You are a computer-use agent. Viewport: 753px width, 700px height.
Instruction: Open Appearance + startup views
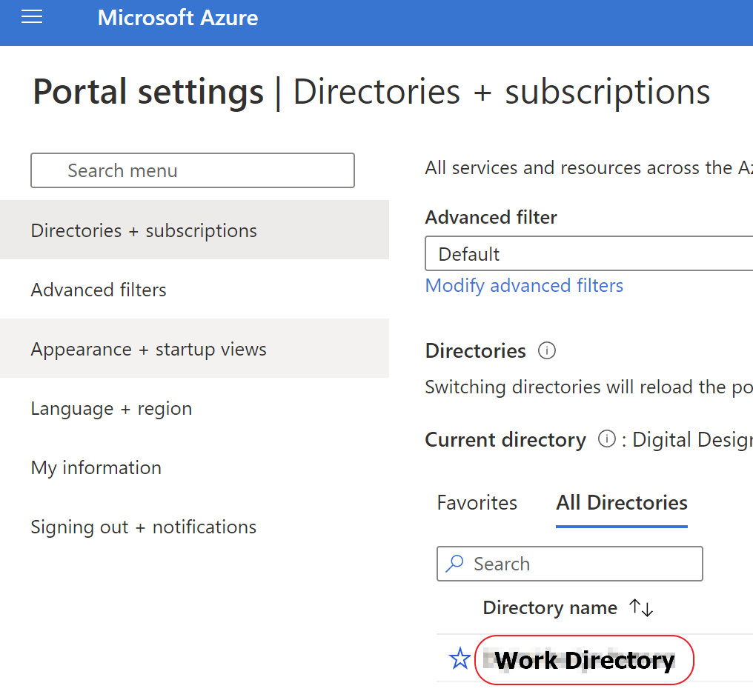click(x=194, y=349)
